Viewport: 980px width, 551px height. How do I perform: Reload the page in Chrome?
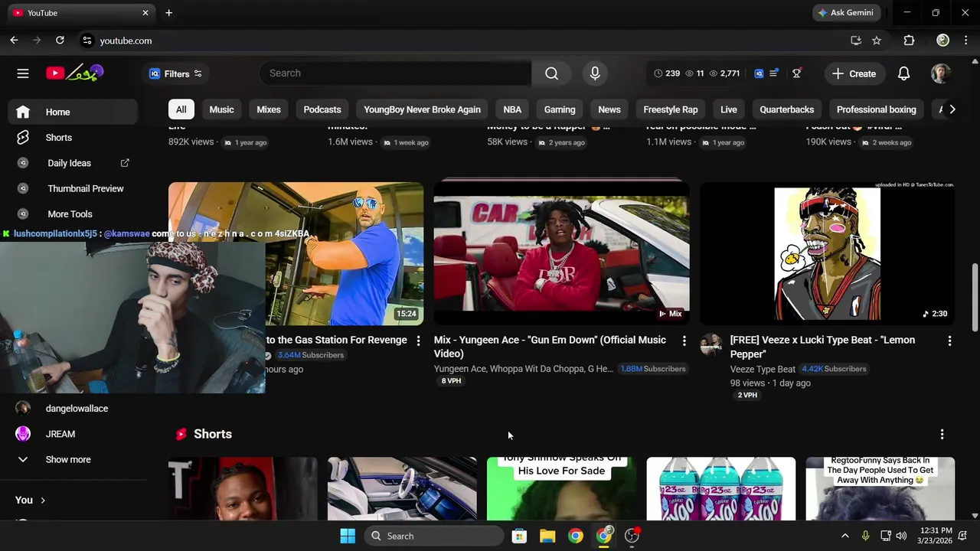pos(60,41)
